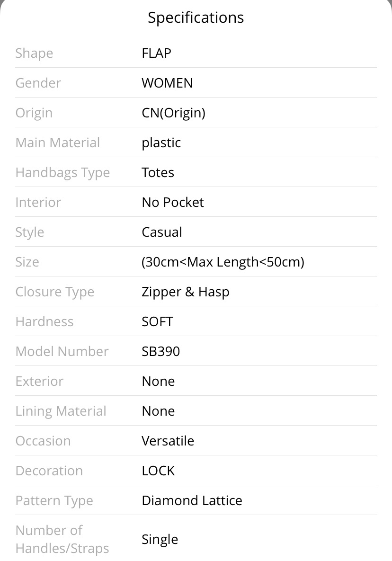This screenshot has height=561, width=392.
Task: Click the Specifications heading
Action: pyautogui.click(x=196, y=18)
